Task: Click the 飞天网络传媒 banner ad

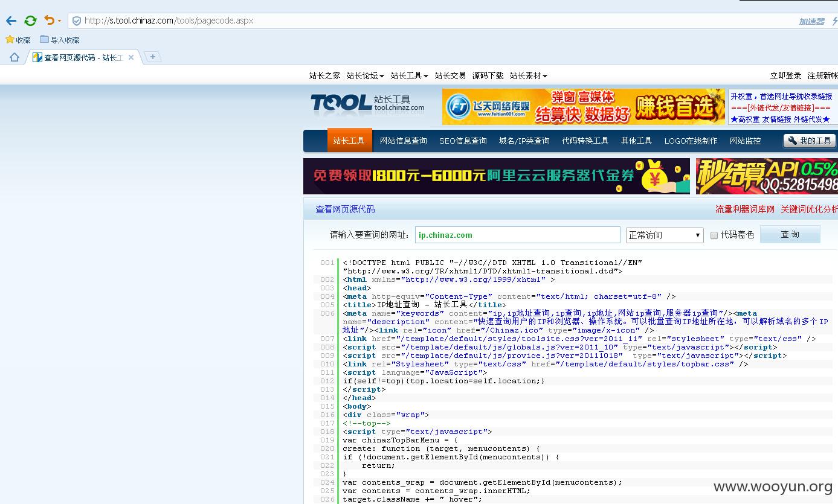Action: coord(583,107)
